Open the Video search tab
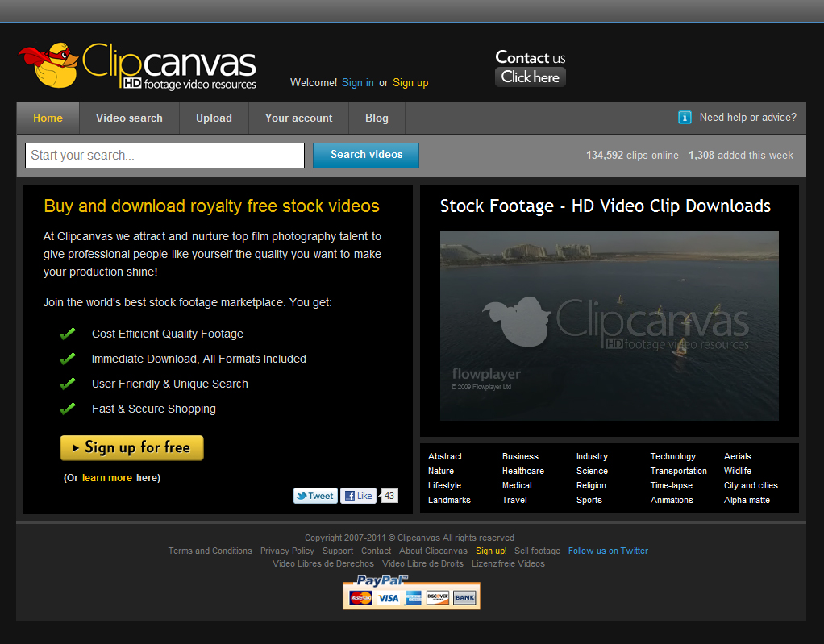Image resolution: width=824 pixels, height=644 pixels. click(129, 118)
